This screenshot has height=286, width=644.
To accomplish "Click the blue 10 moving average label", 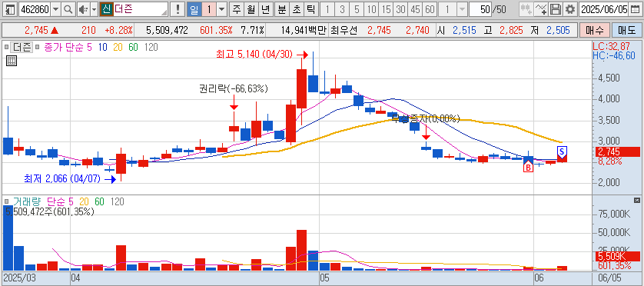I will click(102, 48).
